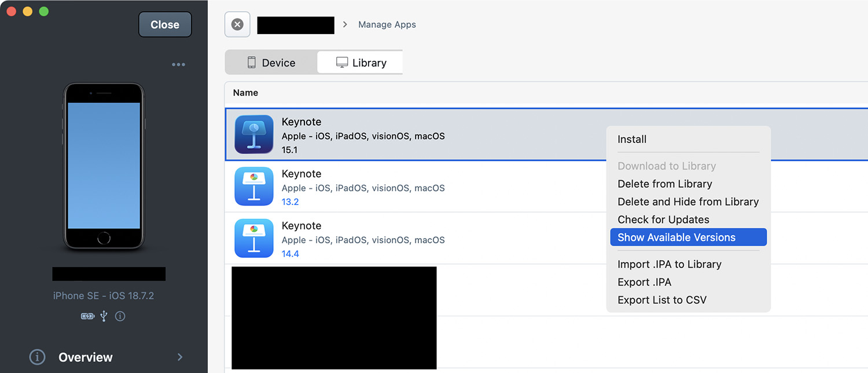Click the Keynote 14.4 app icon
The image size is (868, 373).
click(253, 239)
